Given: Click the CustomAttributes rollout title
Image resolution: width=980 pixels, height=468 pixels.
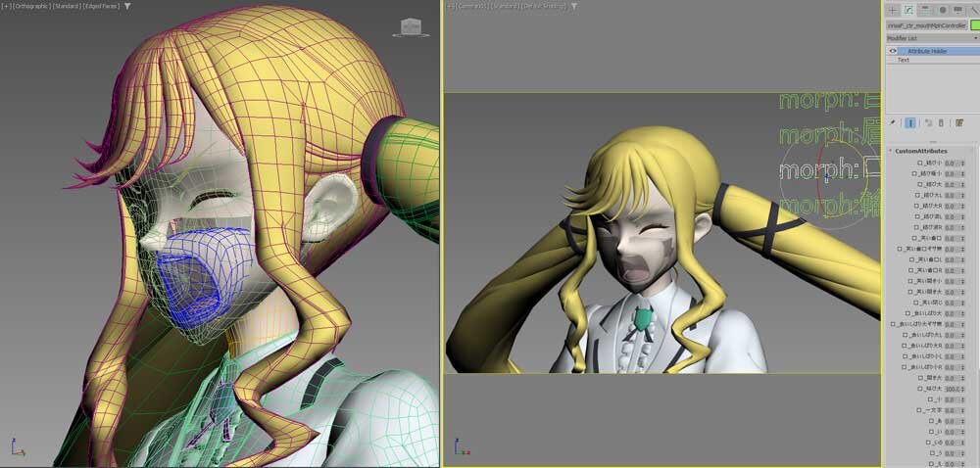Looking at the screenshot, I should (921, 151).
